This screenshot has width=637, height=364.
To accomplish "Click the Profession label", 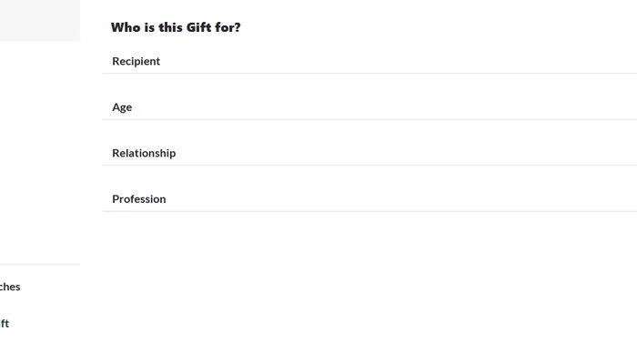I will pyautogui.click(x=138, y=199).
